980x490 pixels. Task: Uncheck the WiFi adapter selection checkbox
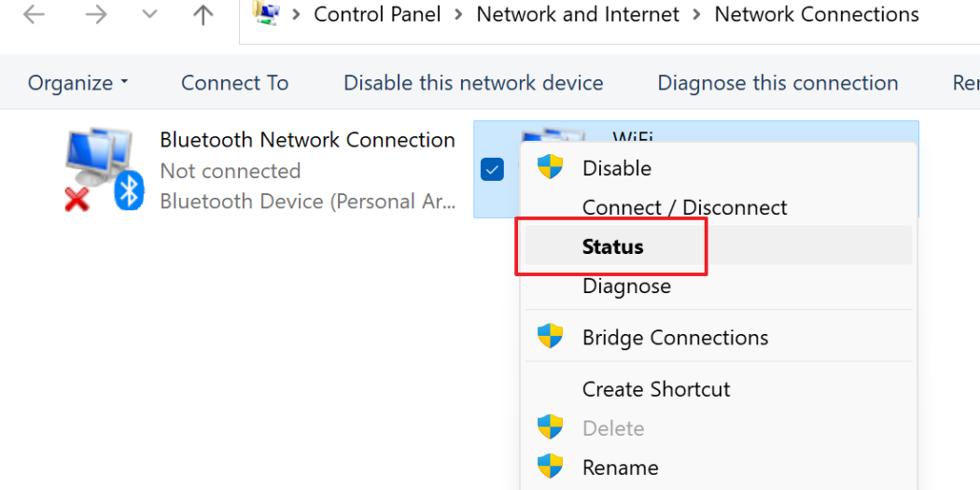(x=492, y=169)
